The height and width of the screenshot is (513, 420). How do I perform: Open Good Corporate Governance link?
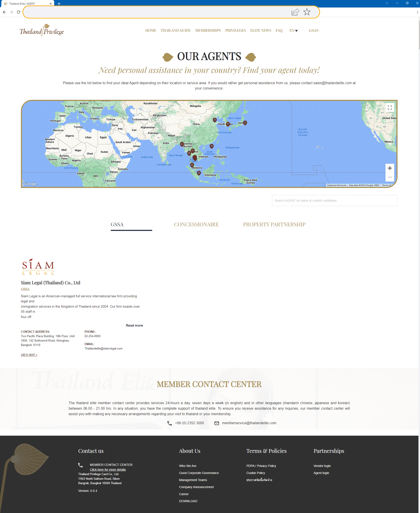(199, 473)
